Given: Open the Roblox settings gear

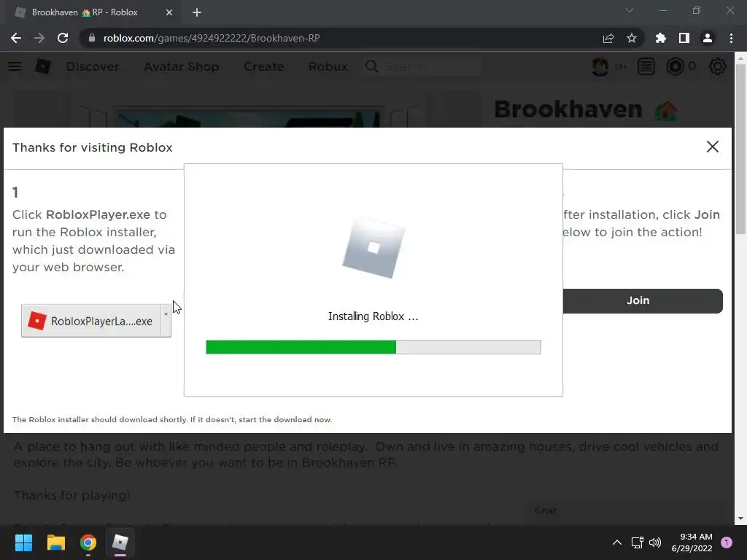Looking at the screenshot, I should tap(718, 66).
